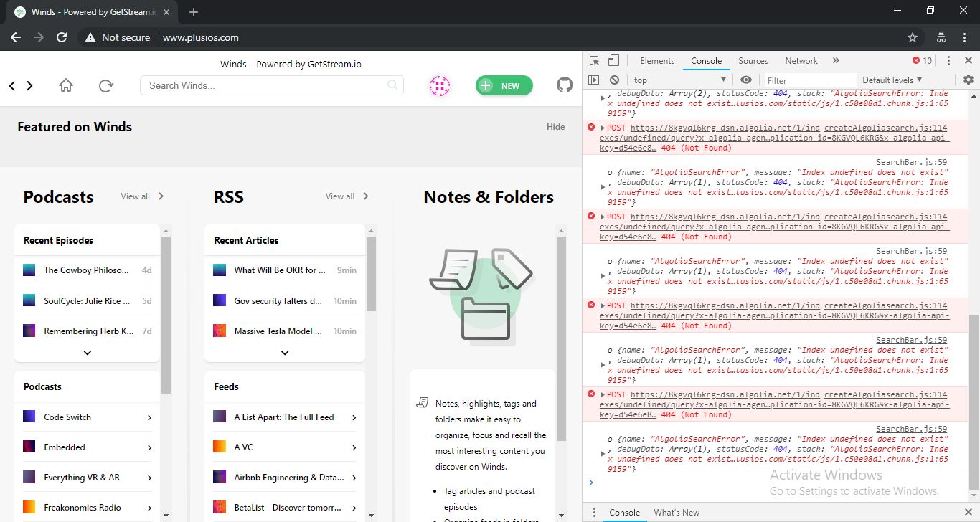980x522 pixels.
Task: Click View all next to Podcasts
Action: point(135,196)
